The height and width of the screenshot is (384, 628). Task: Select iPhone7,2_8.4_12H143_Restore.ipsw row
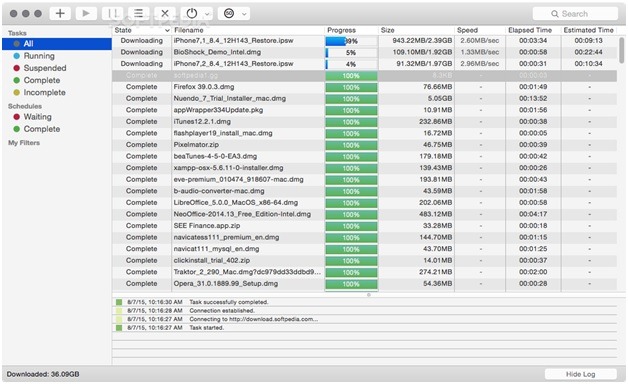point(364,64)
